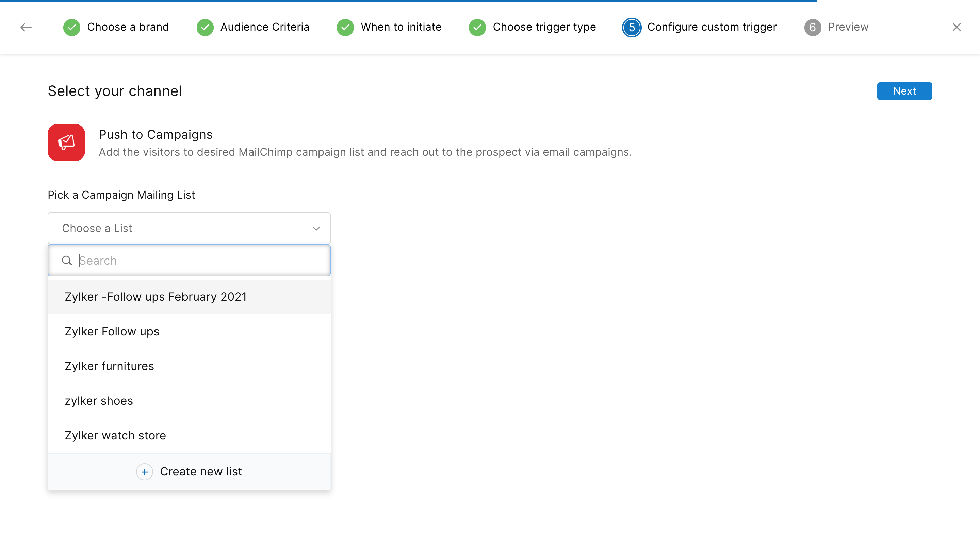Viewport: 980px width, 534px height.
Task: Click the plus icon beside Create new list
Action: click(x=145, y=472)
